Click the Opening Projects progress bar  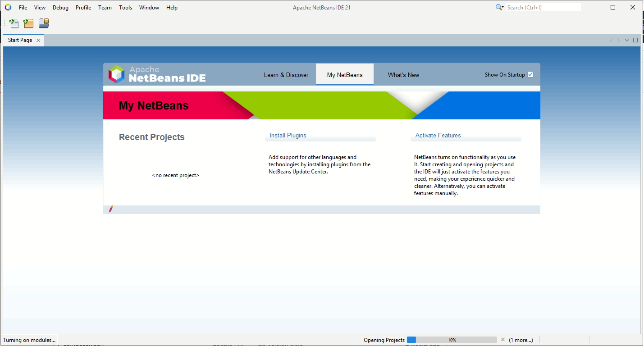tap(452, 340)
